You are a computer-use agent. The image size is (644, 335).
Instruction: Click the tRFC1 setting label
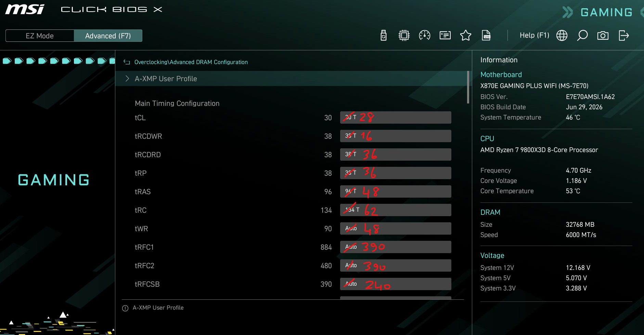144,247
